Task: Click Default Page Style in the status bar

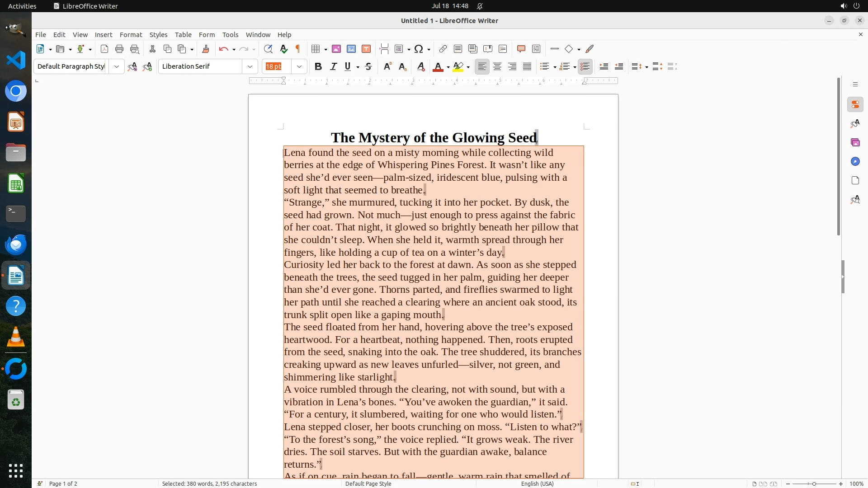Action: click(368, 483)
